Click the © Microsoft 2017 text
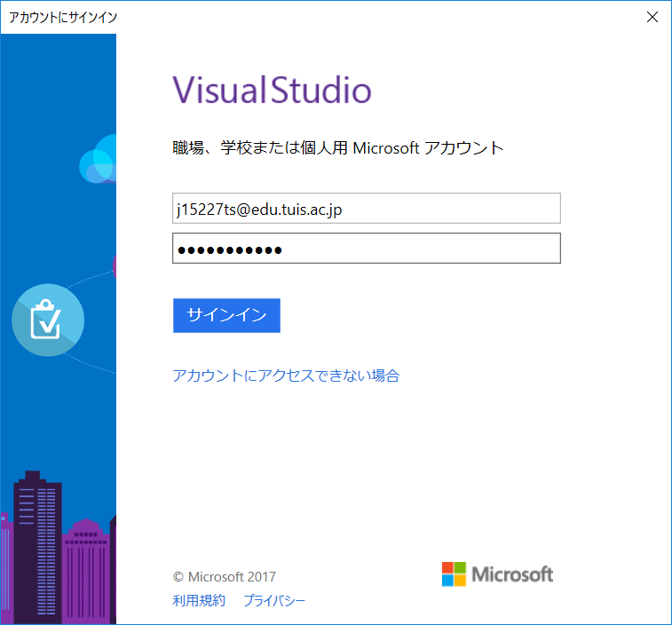 224,576
